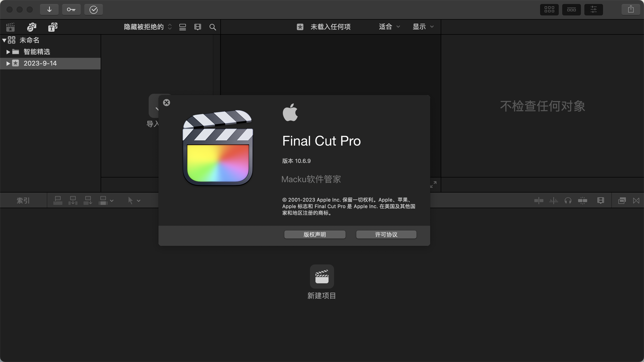Toggle clip grouping list options icon
The height and width of the screenshot is (362, 644).
[x=183, y=27]
